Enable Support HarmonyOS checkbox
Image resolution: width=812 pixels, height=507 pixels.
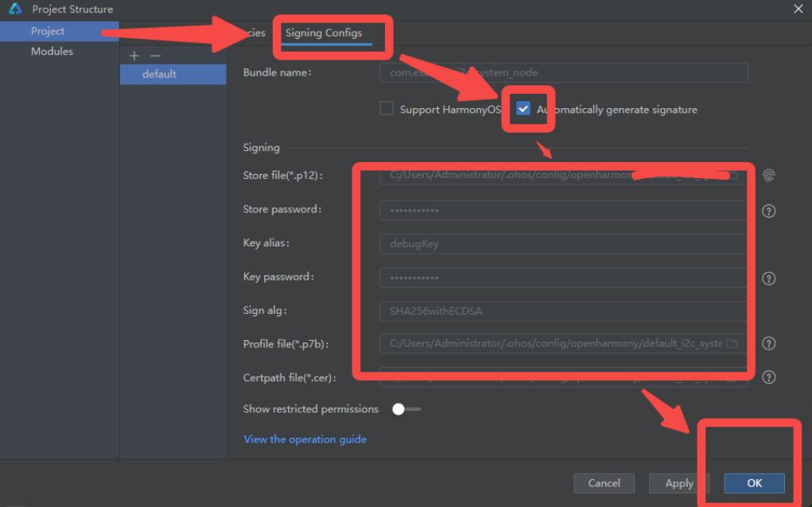pos(387,109)
